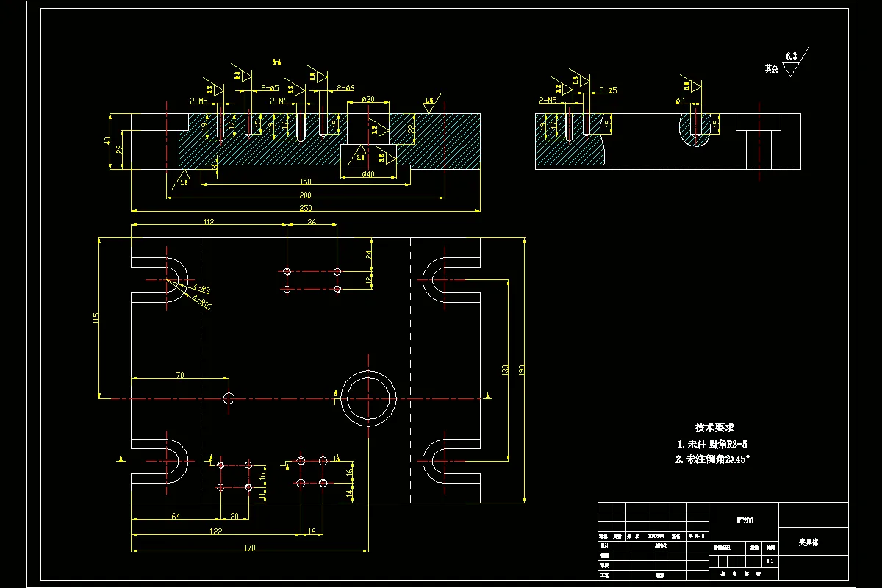This screenshot has height=588, width=882.
Task: Click the 11 vertical dimension near bottom edge
Action: tap(262, 496)
